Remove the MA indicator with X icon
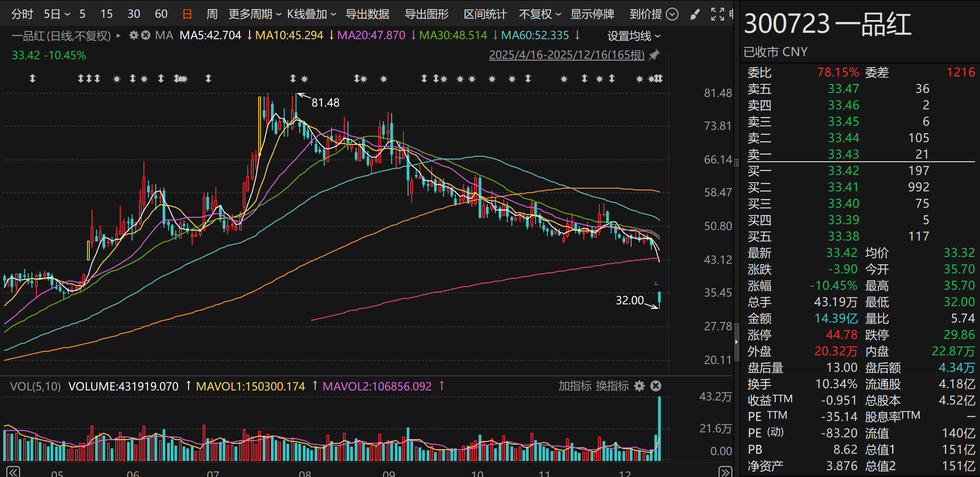980x477 pixels. (x=146, y=35)
